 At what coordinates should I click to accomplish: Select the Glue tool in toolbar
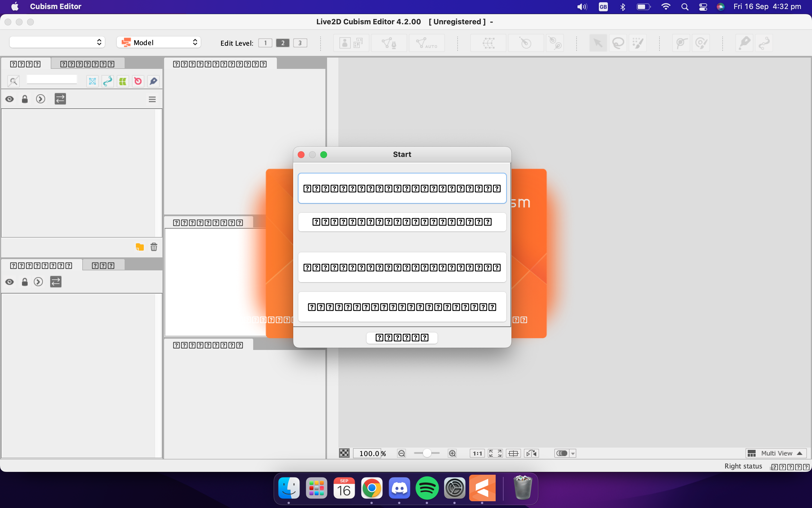pos(681,43)
